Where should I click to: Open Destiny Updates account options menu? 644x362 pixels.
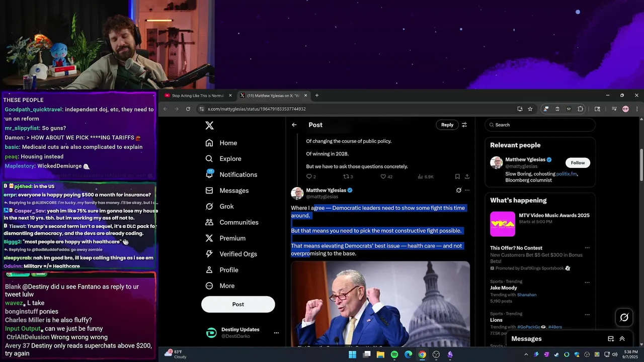276,333
